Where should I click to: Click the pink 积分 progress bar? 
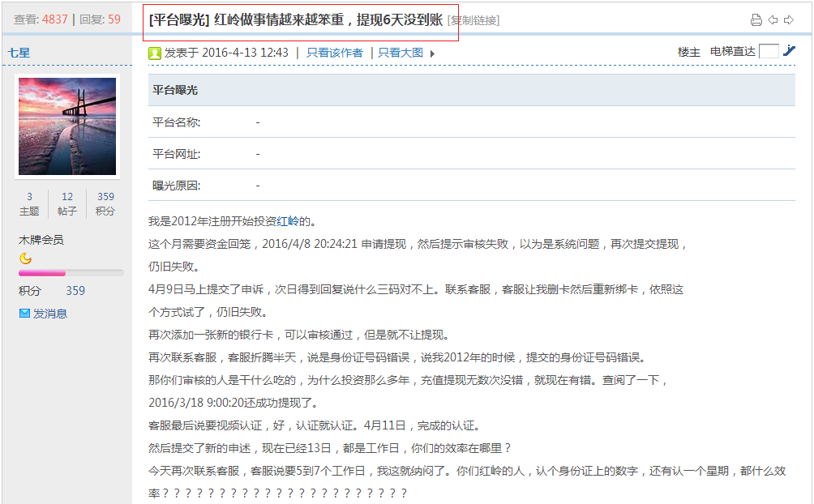[71, 272]
